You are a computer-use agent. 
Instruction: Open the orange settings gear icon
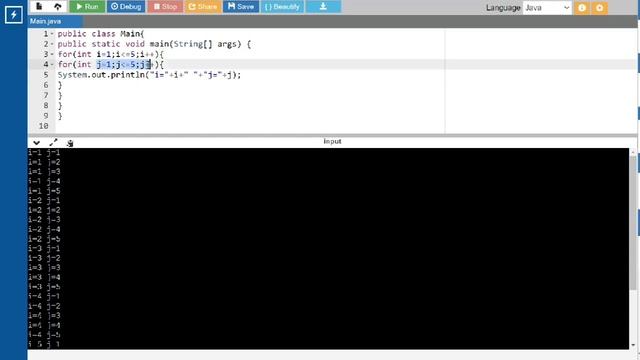point(600,8)
